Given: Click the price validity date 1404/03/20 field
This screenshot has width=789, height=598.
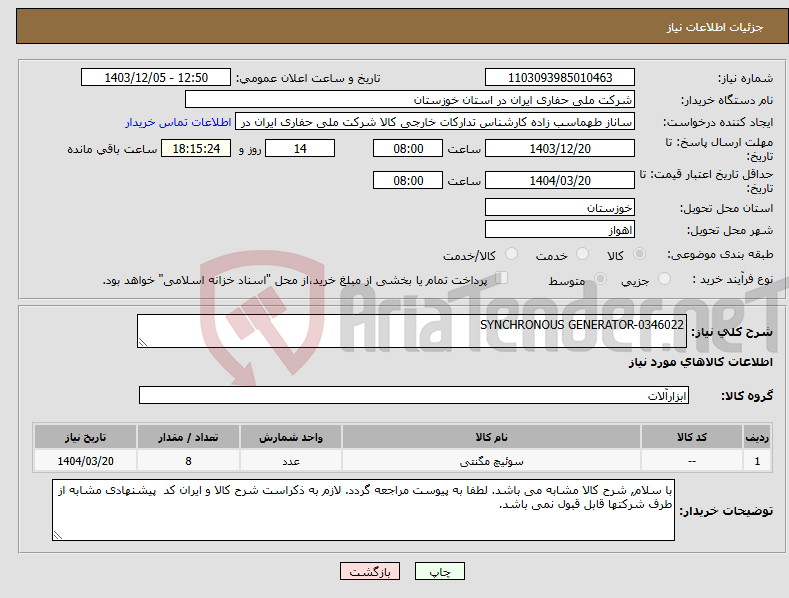Looking at the screenshot, I should [560, 180].
